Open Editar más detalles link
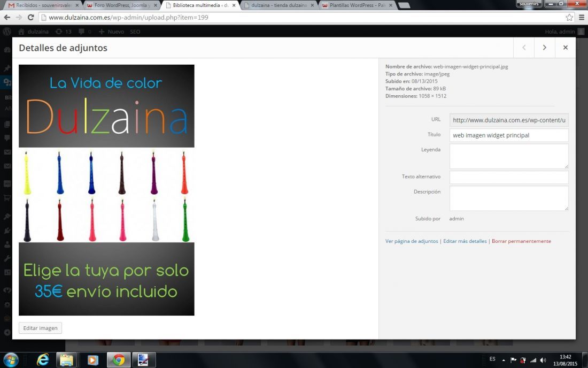This screenshot has width=588, height=368. click(465, 241)
